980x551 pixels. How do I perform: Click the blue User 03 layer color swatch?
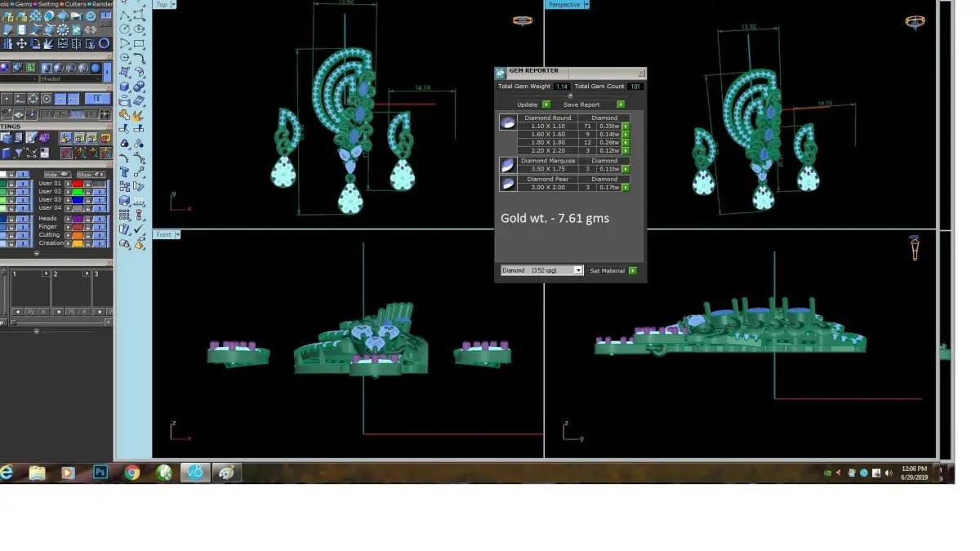[x=78, y=200]
